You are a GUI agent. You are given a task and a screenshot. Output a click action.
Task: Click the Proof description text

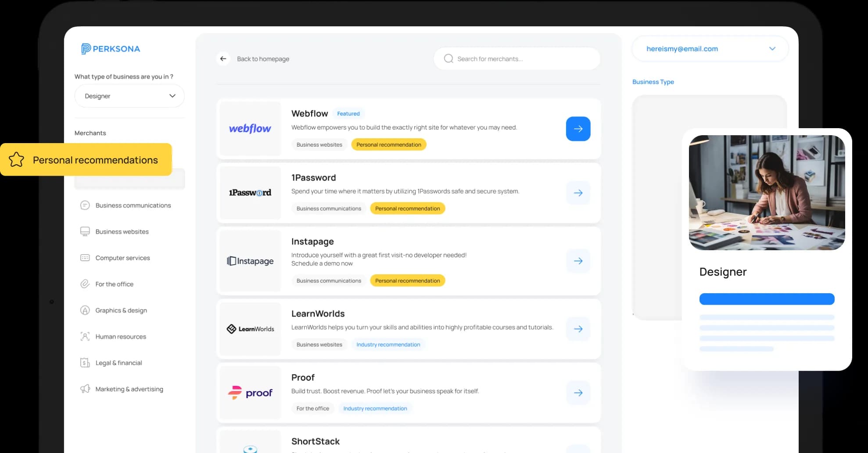[385, 391]
